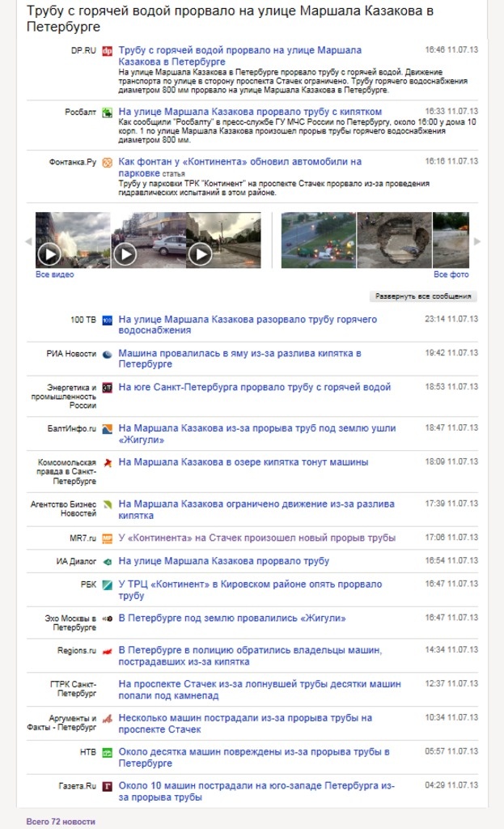Open headline about Жигули from Эхо Москвы

click(x=232, y=619)
